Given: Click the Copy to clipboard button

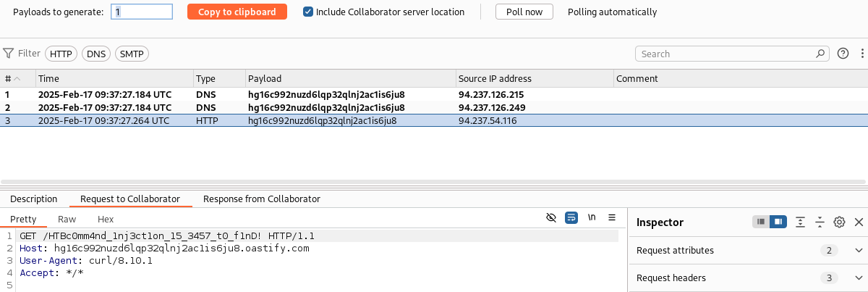Looking at the screenshot, I should click(x=237, y=12).
